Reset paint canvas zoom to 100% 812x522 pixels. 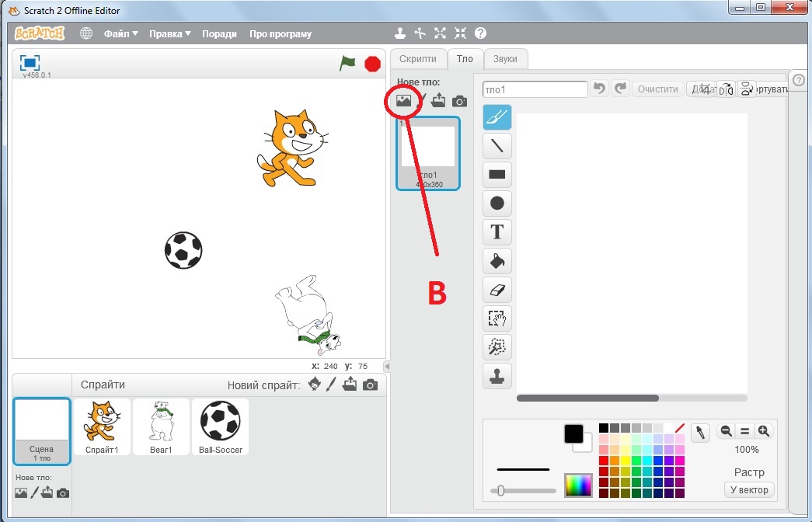[x=744, y=431]
